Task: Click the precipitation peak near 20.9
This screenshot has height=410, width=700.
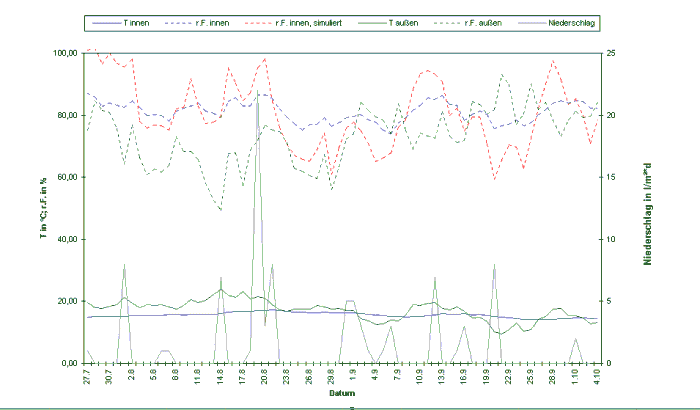Action: [x=494, y=265]
